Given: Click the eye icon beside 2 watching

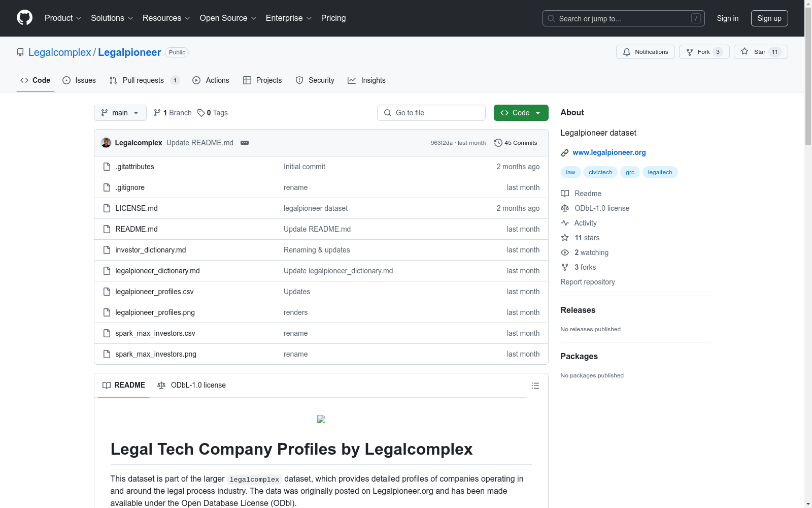Looking at the screenshot, I should 565,252.
